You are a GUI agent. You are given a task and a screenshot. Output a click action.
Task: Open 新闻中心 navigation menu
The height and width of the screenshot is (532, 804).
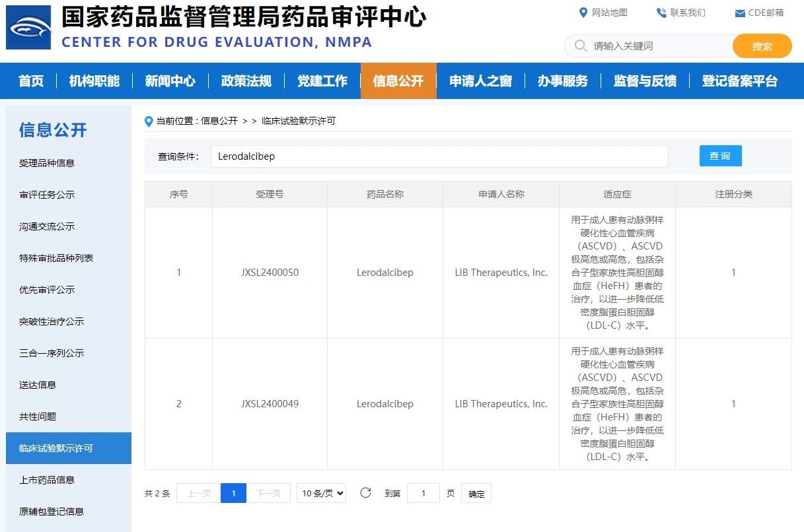(x=170, y=81)
